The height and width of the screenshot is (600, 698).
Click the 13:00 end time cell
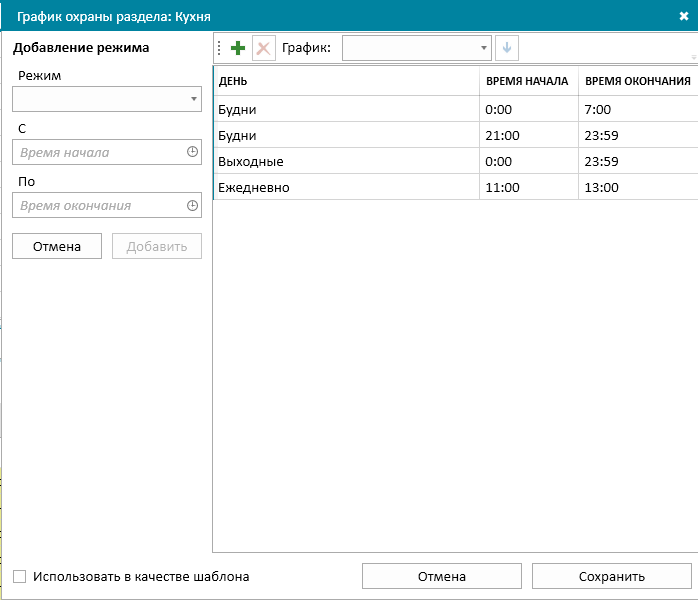[x=638, y=187]
